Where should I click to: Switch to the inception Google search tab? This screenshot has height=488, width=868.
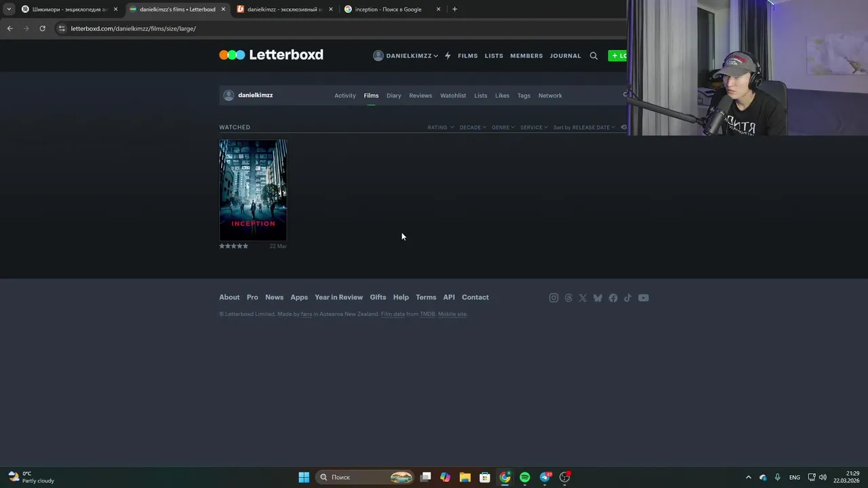393,9
